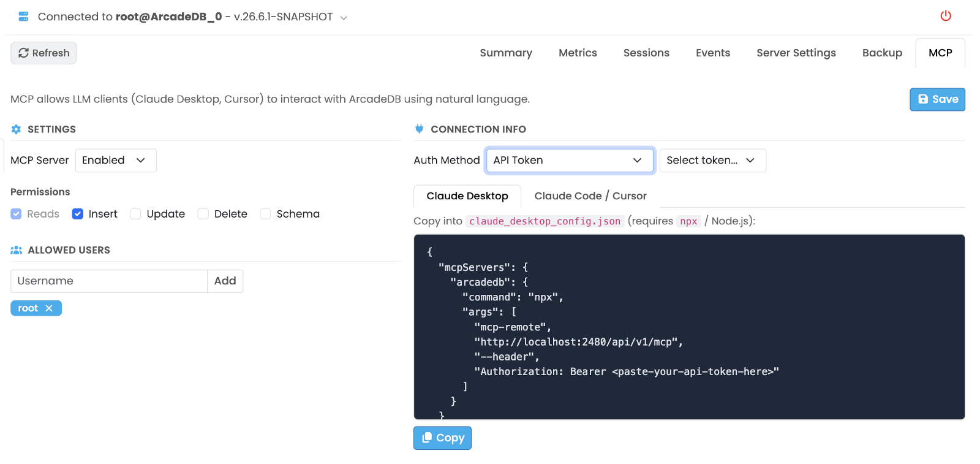
Task: Click the Allowed Users group icon
Action: 17,250
